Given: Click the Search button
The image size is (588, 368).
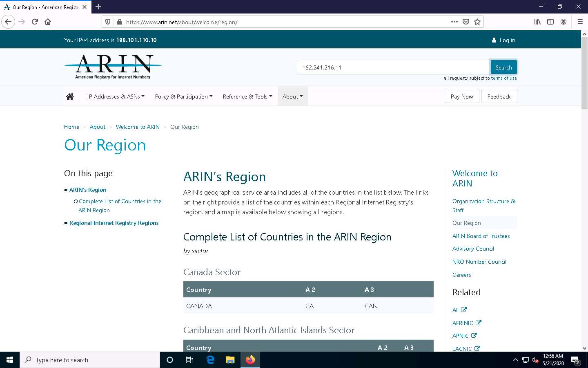Looking at the screenshot, I should (503, 67).
